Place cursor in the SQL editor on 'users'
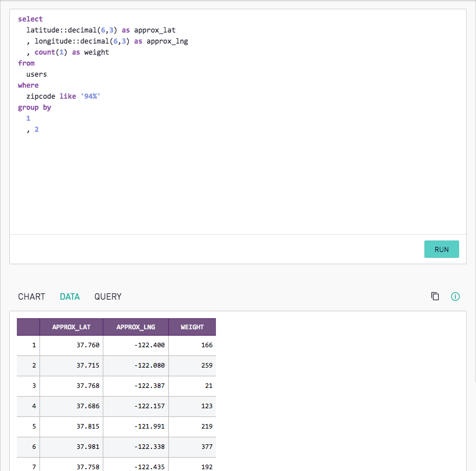Screen dimensions: 476x471 coord(37,74)
